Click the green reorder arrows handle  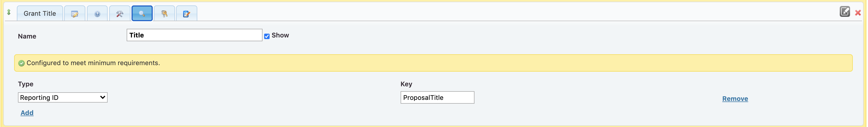9,12
